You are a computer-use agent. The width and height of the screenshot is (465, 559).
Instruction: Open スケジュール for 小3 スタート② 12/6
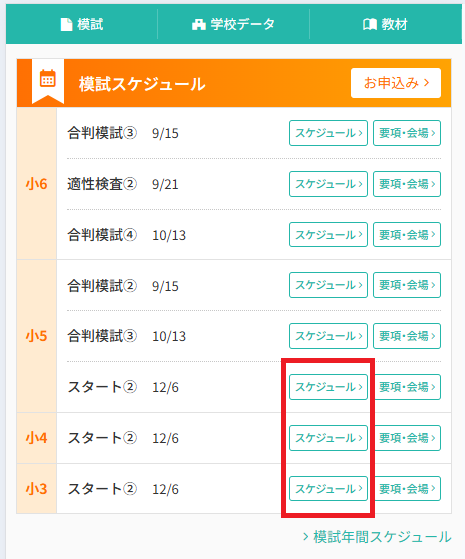[328, 488]
